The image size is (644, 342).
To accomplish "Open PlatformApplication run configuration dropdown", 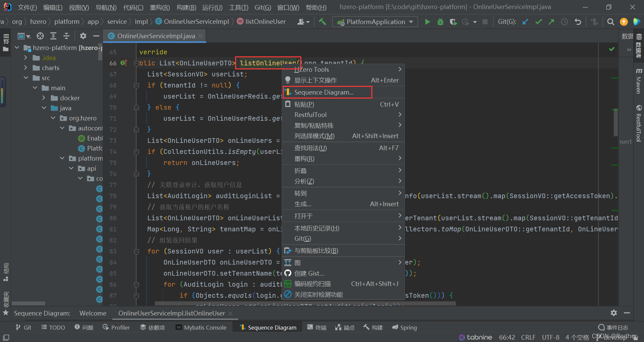I will pyautogui.click(x=375, y=22).
